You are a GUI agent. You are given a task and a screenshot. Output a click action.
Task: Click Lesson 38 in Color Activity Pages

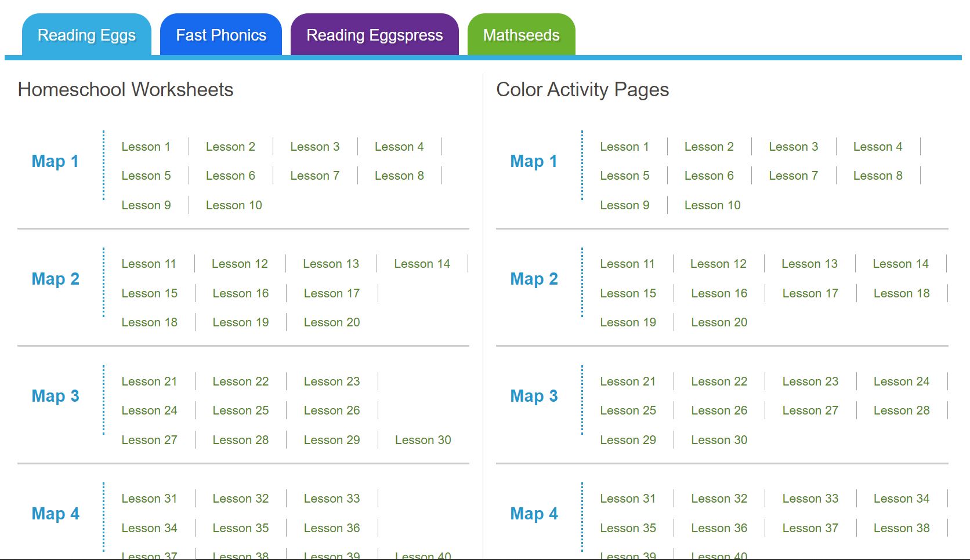[x=901, y=528]
